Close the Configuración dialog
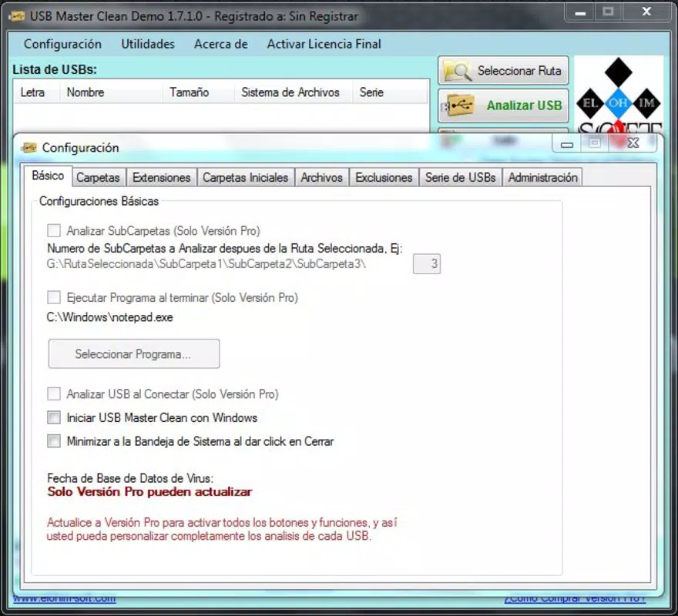 click(x=633, y=142)
